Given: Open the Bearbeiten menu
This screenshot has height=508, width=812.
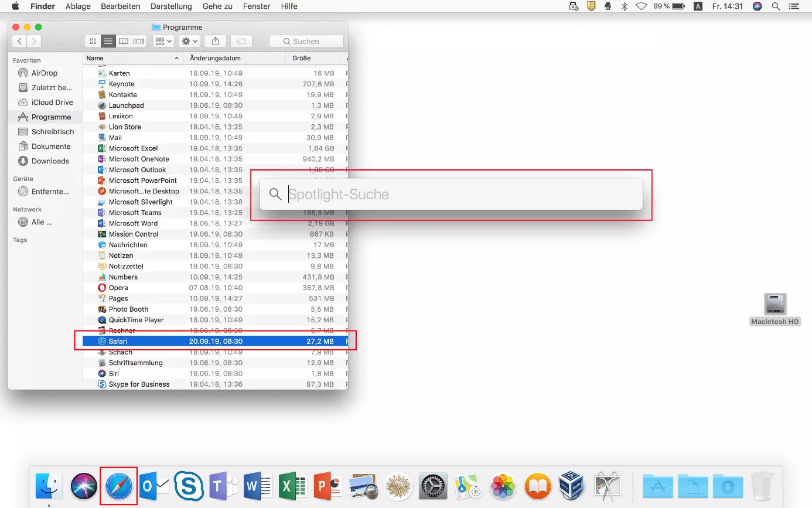Looking at the screenshot, I should (x=121, y=6).
